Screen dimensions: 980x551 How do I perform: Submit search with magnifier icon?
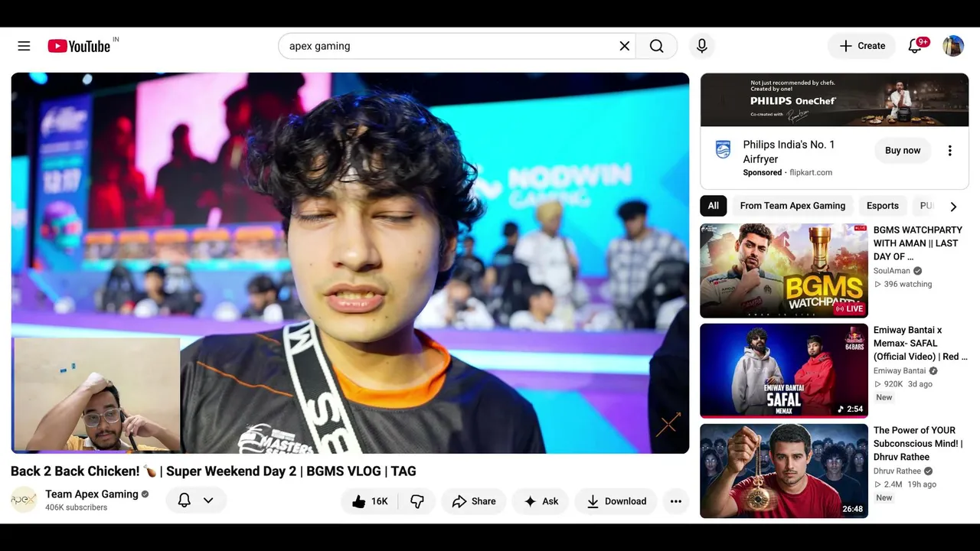coord(656,46)
